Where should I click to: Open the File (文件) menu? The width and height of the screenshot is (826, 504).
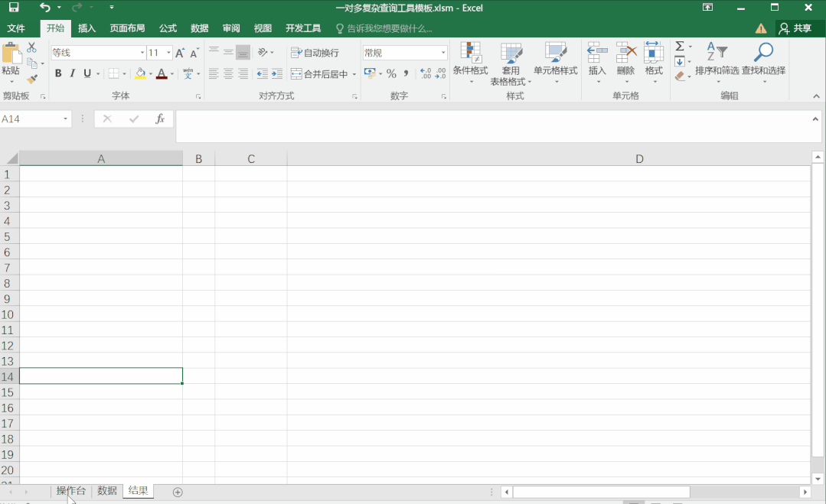click(16, 28)
